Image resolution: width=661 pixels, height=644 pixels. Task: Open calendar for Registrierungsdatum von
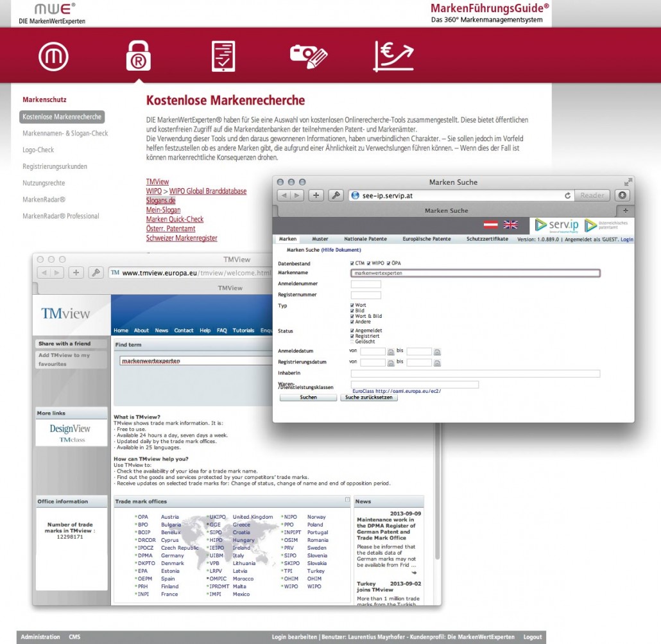[x=391, y=363]
